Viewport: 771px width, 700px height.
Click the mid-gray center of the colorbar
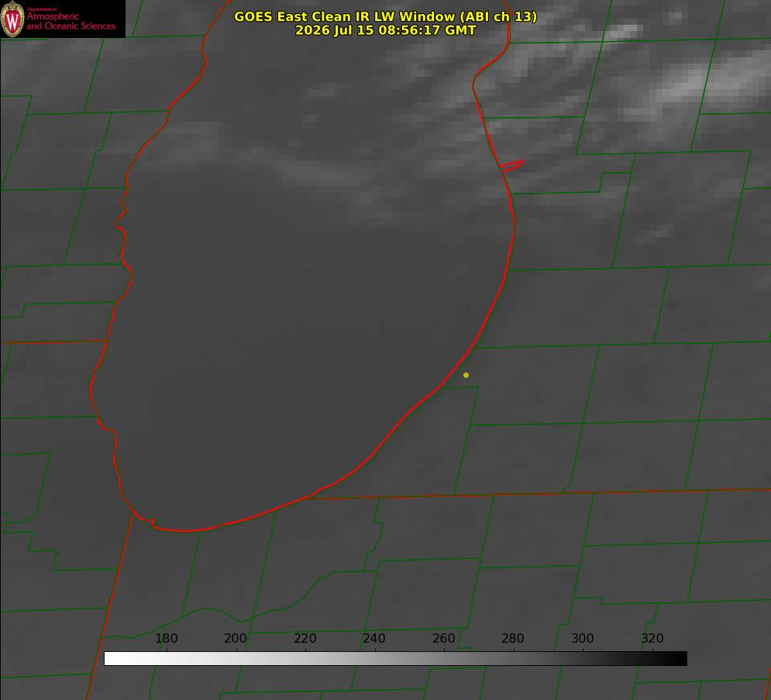click(x=395, y=659)
